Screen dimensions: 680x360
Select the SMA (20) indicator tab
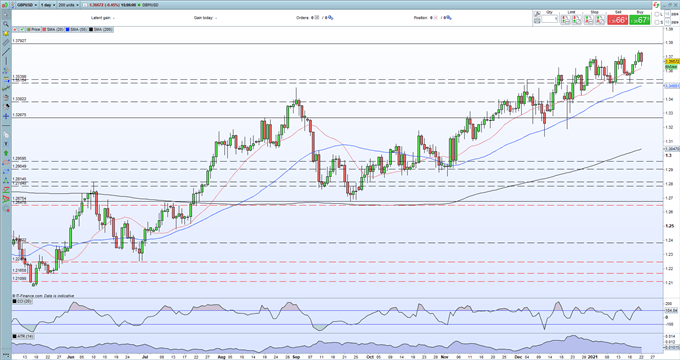(x=53, y=29)
